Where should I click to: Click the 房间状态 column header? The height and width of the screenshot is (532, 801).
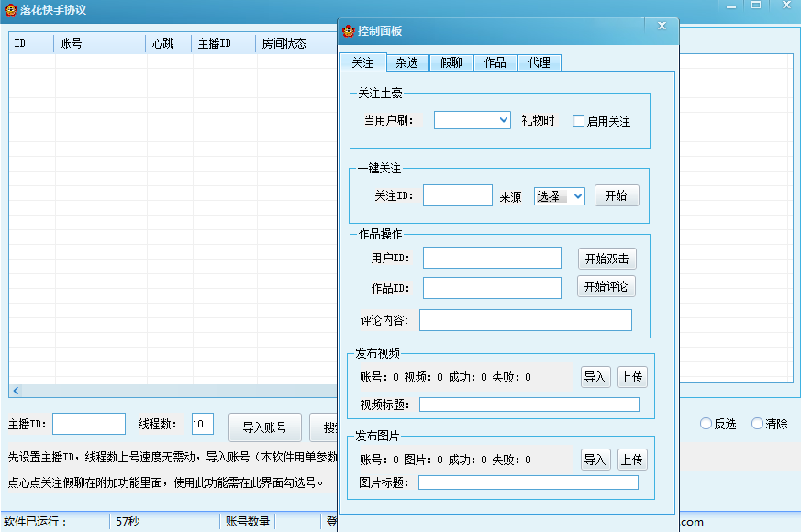point(296,43)
